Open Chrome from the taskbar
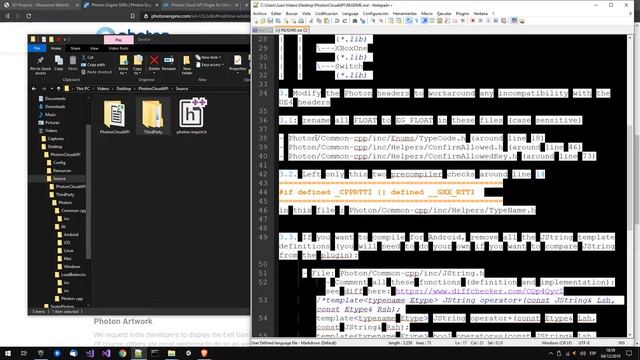This screenshot has height=360, width=640. pos(122,353)
